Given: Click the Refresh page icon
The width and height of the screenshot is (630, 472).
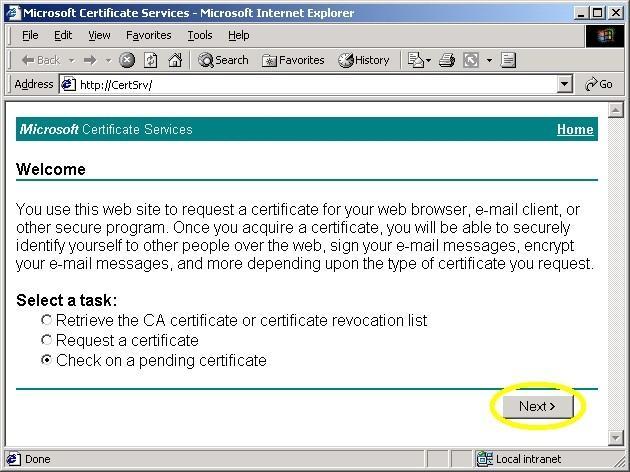Looking at the screenshot, I should [151, 61].
